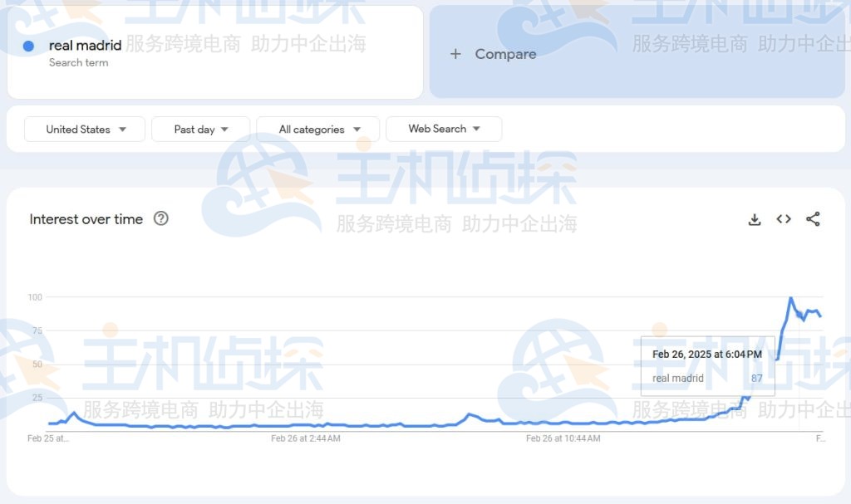
Task: Click the plus icon to add comparison term
Action: click(x=455, y=54)
